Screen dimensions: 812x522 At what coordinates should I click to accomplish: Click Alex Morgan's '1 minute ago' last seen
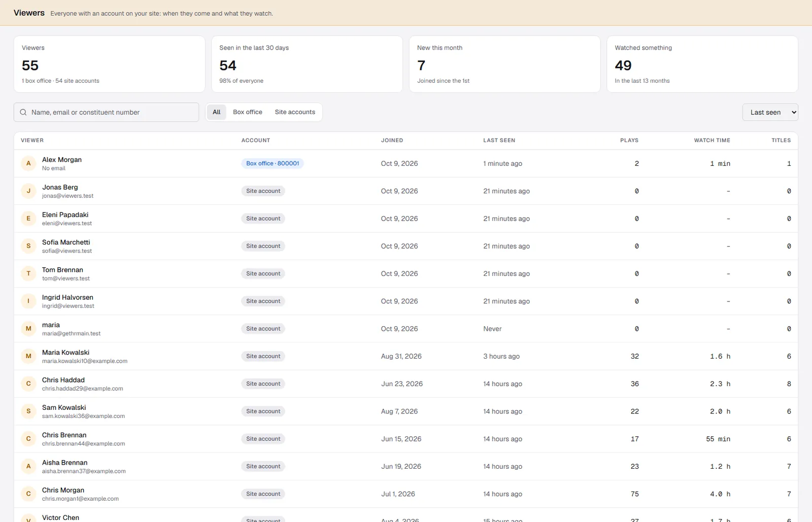click(502, 163)
